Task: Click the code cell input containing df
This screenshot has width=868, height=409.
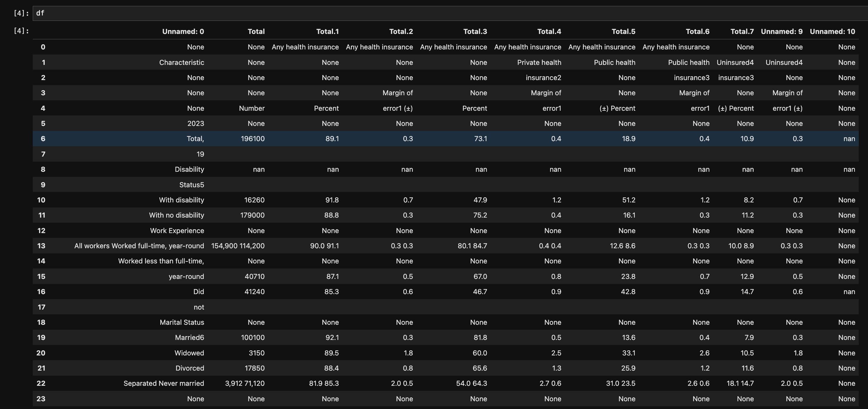Action: click(450, 13)
